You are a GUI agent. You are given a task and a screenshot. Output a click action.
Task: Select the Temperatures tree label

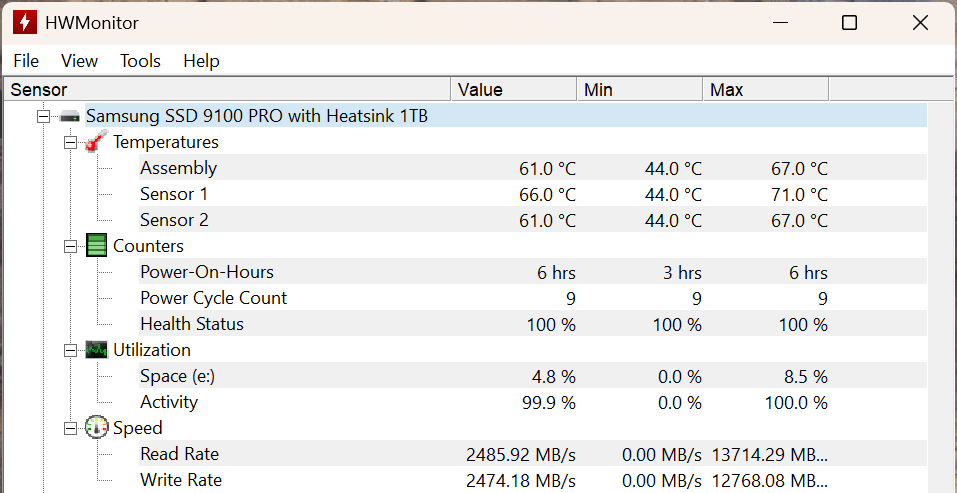pyautogui.click(x=166, y=142)
